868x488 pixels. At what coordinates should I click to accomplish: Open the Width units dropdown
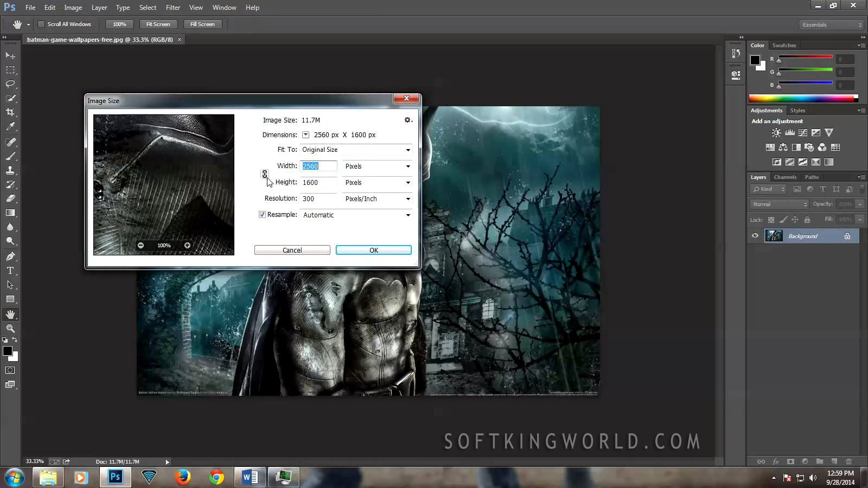click(x=378, y=166)
